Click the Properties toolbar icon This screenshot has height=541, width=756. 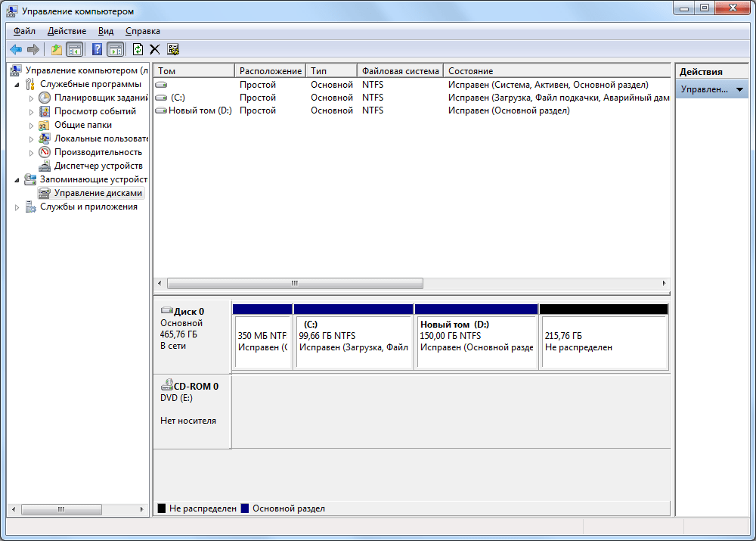[173, 49]
